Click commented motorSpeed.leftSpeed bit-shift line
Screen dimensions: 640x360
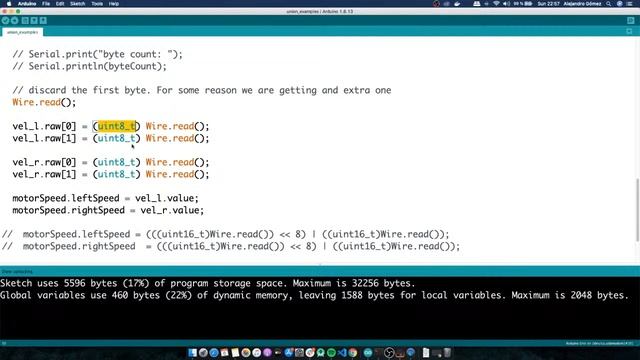(226, 234)
